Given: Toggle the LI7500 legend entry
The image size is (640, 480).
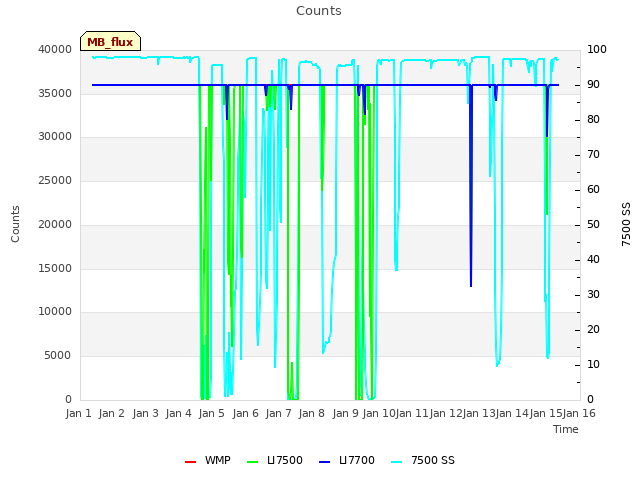Looking at the screenshot, I should [x=275, y=460].
